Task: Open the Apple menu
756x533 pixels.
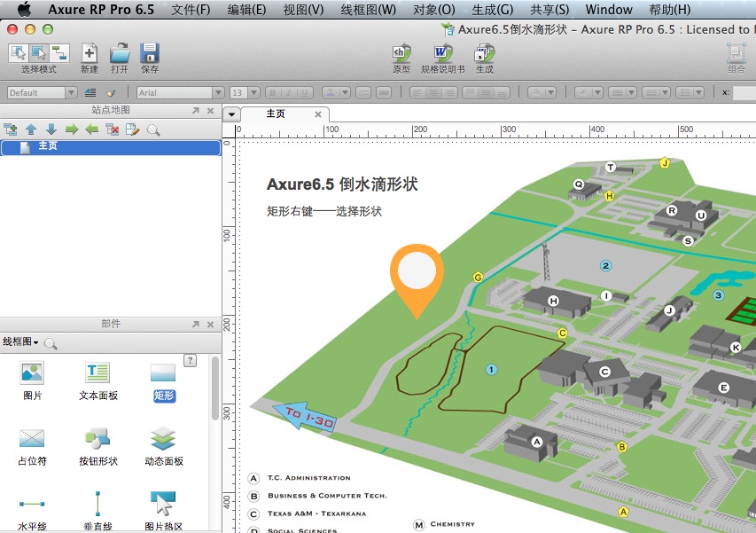Action: pos(24,9)
